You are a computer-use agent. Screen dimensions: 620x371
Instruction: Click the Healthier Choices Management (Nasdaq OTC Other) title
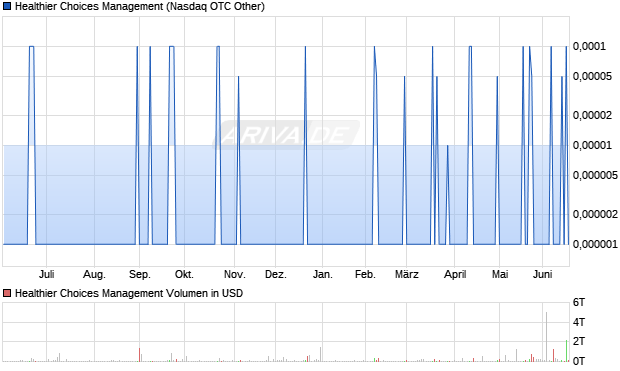click(x=140, y=7)
